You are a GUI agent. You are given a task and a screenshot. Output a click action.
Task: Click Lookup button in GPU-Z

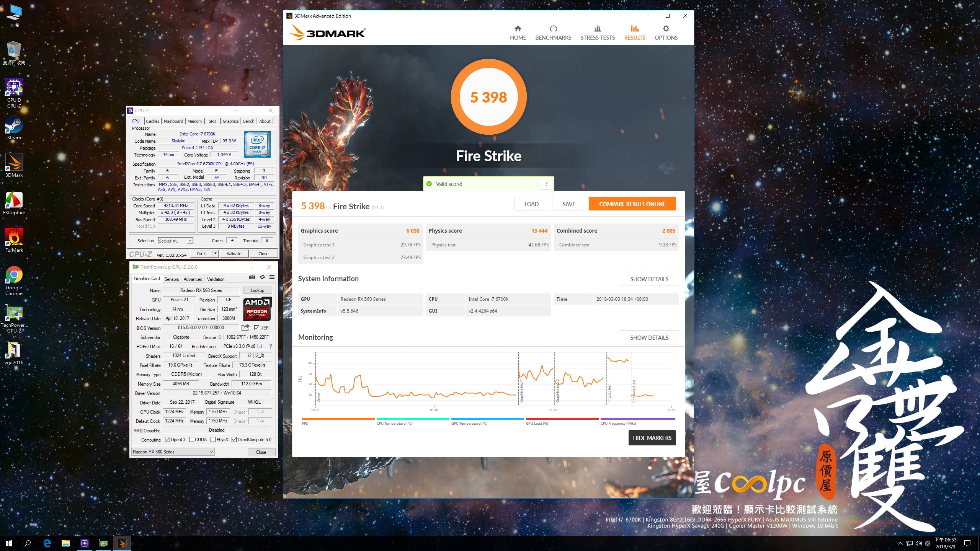pyautogui.click(x=257, y=290)
